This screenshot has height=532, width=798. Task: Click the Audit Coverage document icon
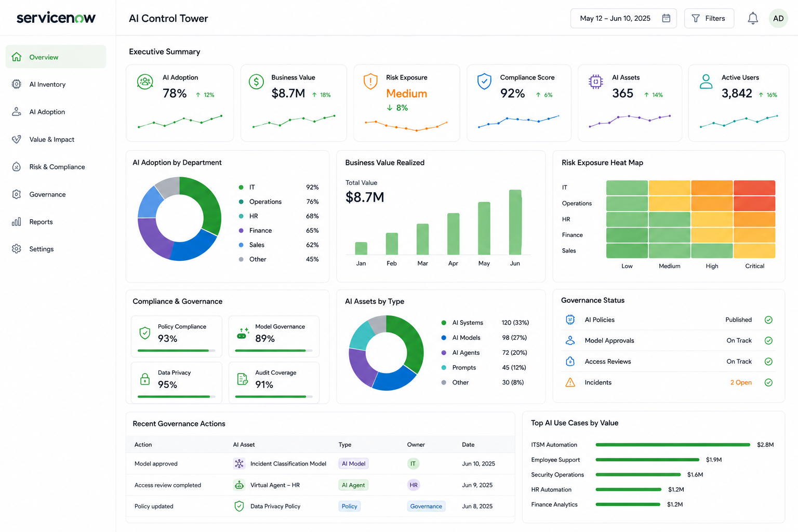[x=243, y=379]
